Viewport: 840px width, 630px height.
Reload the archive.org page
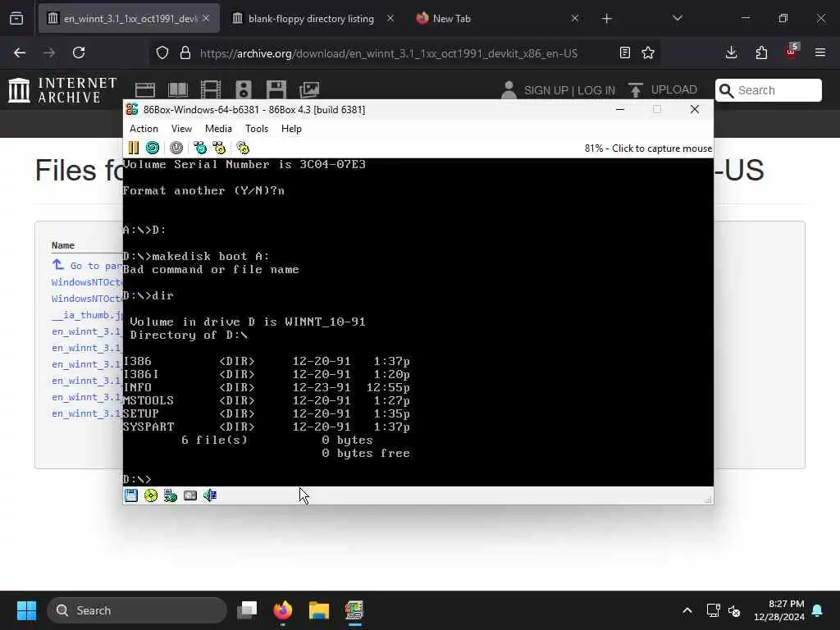point(79,52)
